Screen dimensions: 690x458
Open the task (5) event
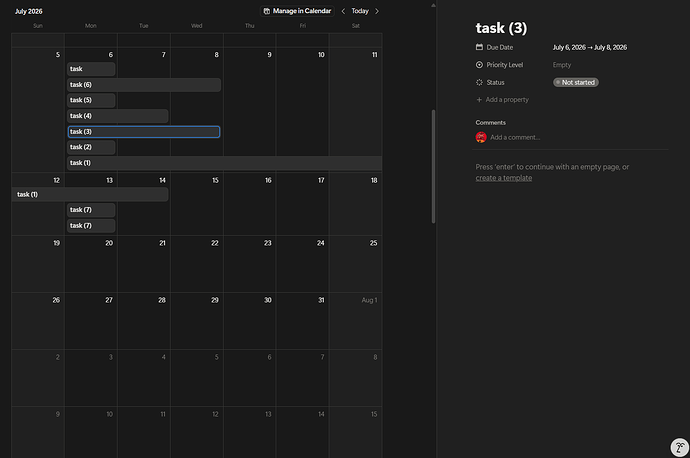(x=91, y=100)
